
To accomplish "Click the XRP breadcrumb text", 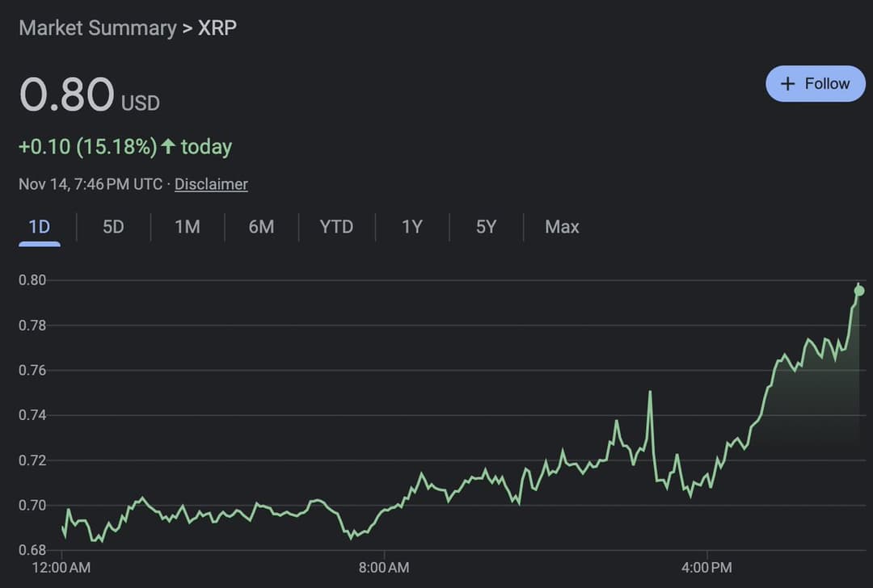I will [217, 27].
